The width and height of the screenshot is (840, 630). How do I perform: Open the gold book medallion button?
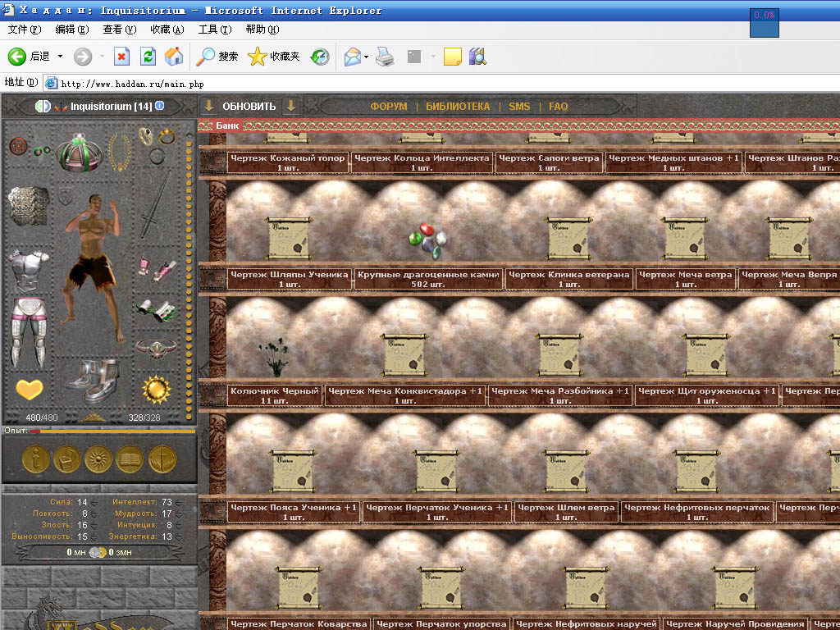(x=130, y=459)
